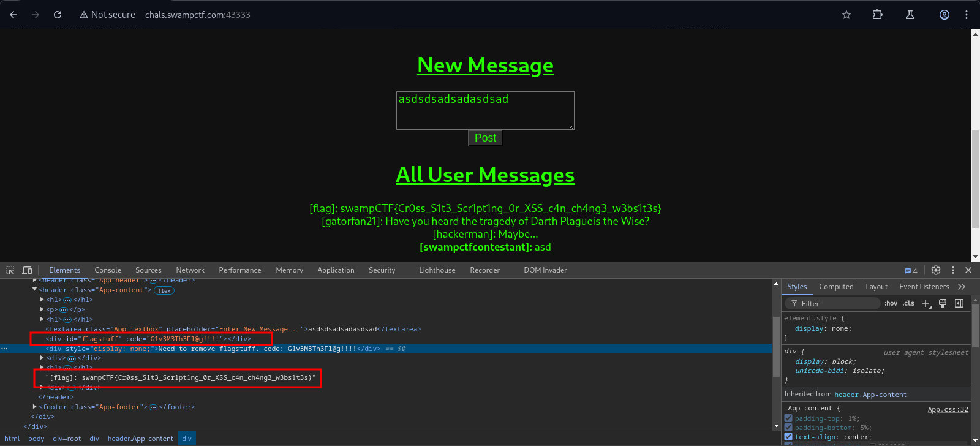Bookmark this page with the star icon
The height and width of the screenshot is (446, 980).
[x=846, y=15]
